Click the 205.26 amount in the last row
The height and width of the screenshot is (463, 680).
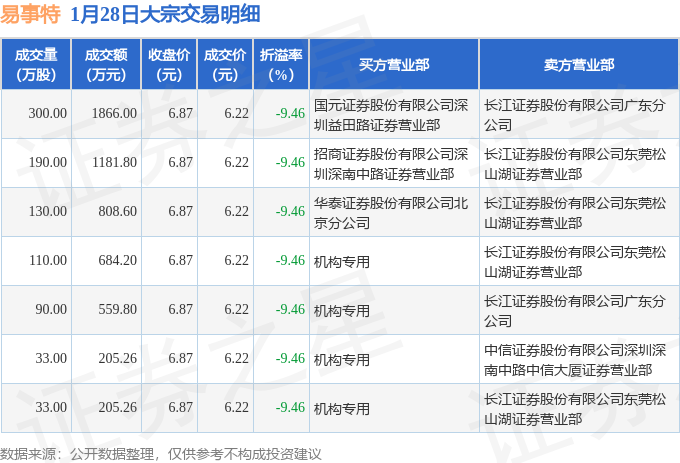coord(118,408)
